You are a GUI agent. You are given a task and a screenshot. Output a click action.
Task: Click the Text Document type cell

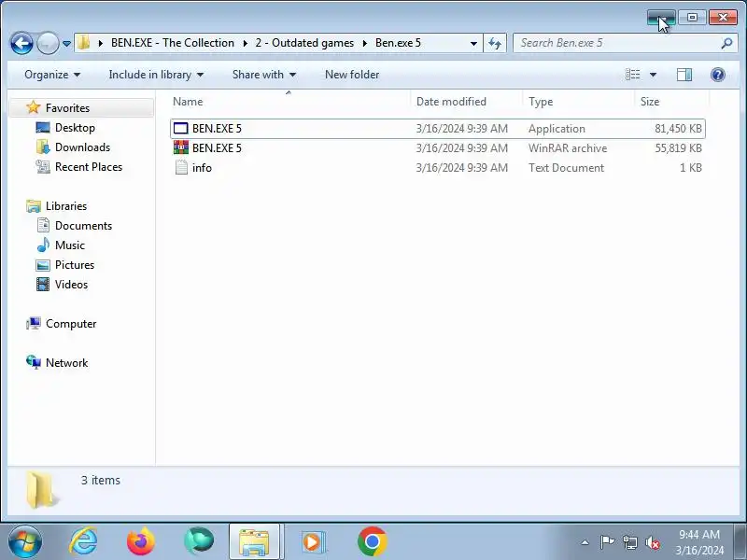point(566,168)
